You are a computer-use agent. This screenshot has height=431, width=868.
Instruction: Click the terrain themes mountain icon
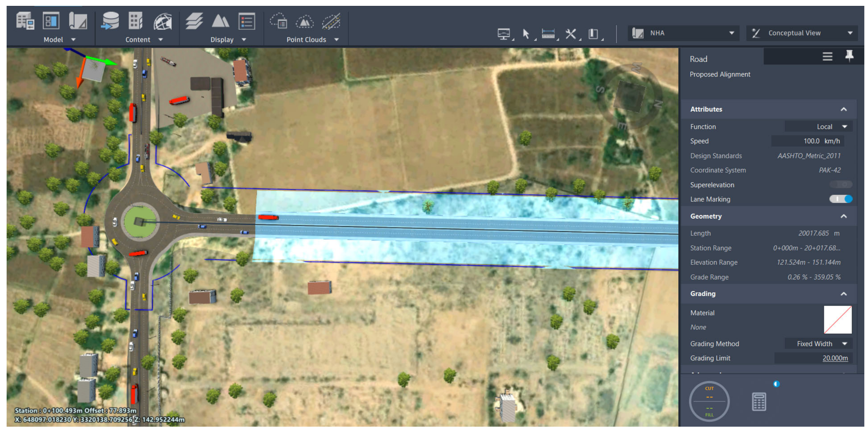[x=220, y=21]
